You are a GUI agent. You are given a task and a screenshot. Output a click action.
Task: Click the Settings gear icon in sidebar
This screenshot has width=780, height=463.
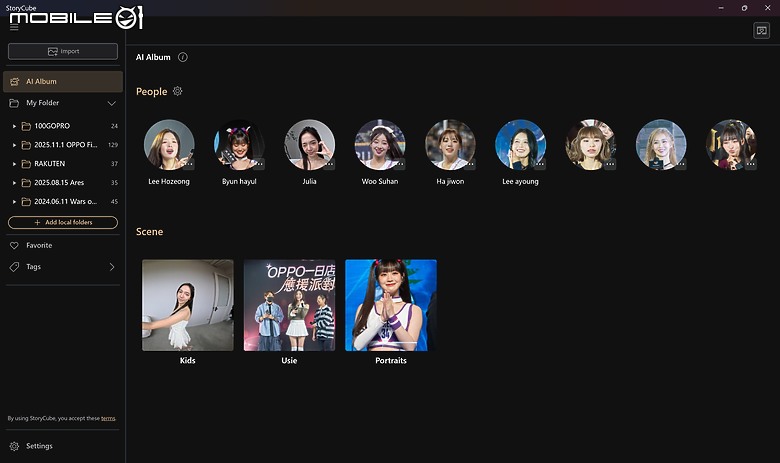point(14,446)
